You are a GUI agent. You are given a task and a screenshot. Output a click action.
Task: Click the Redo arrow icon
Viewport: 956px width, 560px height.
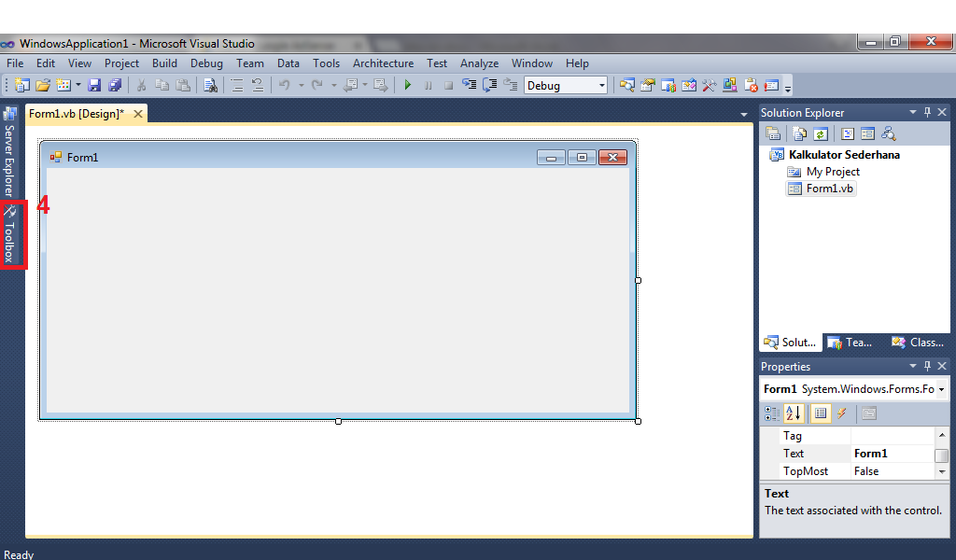[316, 85]
